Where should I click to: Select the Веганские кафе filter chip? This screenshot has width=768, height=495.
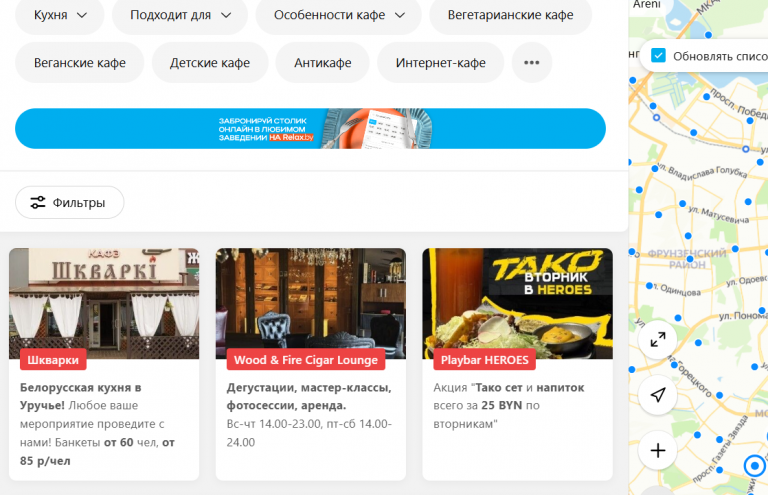pos(79,63)
